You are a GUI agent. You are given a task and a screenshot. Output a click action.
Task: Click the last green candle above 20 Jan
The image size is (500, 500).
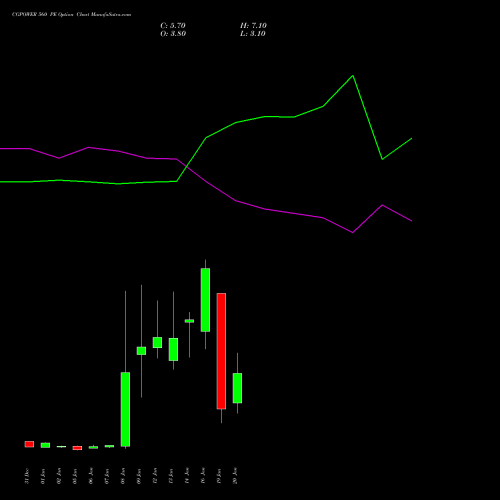point(237,388)
